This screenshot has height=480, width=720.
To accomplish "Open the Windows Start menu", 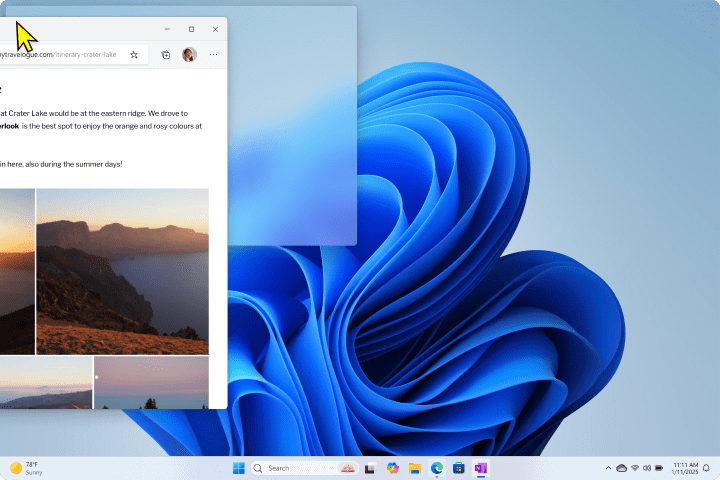I will point(239,468).
